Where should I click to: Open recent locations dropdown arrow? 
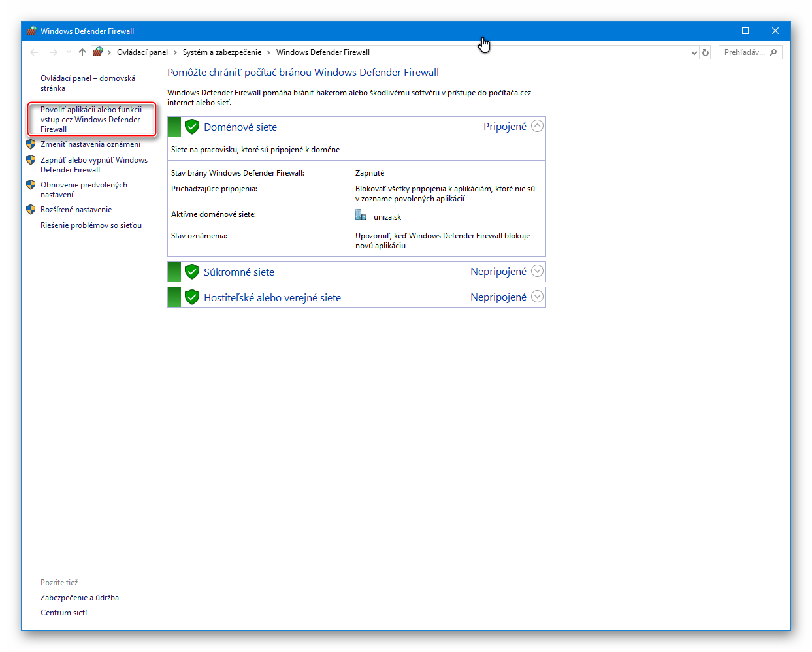coord(69,52)
